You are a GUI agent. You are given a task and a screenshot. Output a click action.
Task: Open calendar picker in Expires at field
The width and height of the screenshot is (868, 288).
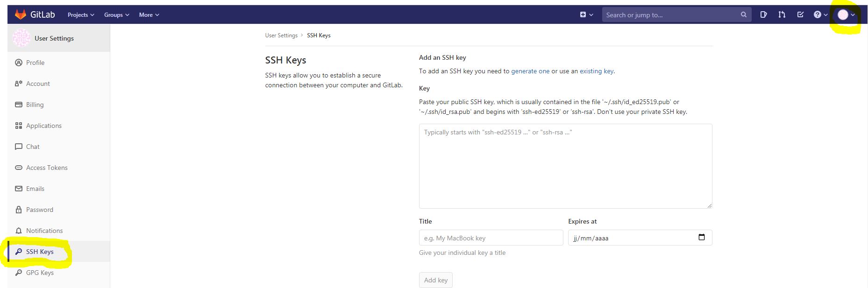coord(701,238)
